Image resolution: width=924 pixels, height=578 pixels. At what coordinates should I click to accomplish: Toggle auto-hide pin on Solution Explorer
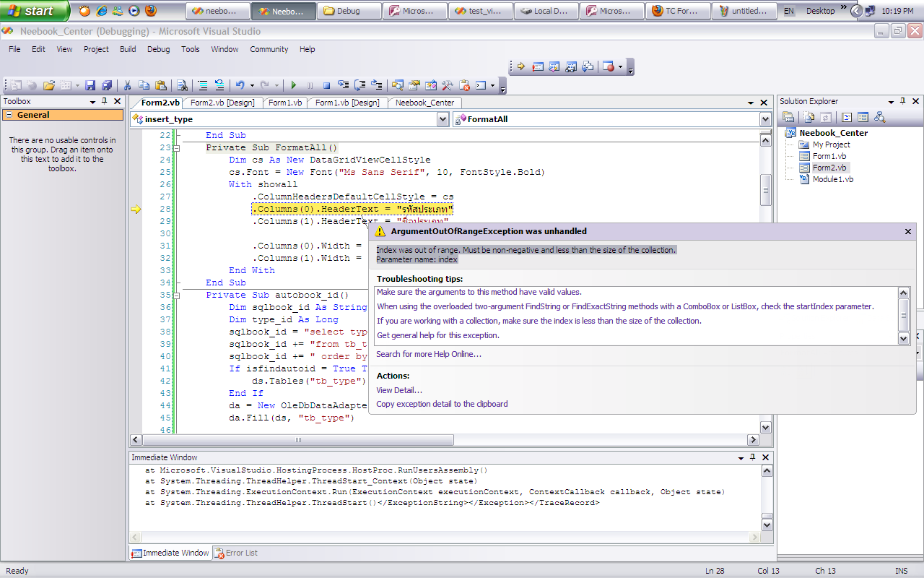tap(902, 101)
